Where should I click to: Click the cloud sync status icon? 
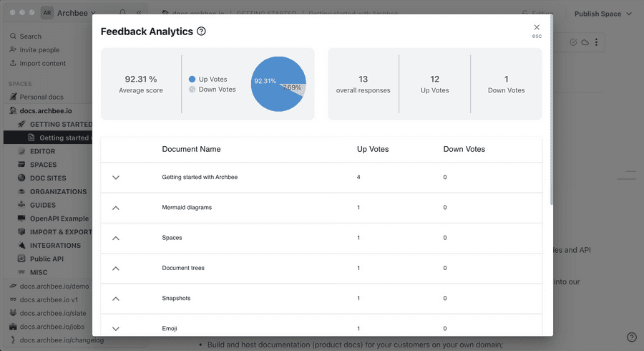coord(585,43)
